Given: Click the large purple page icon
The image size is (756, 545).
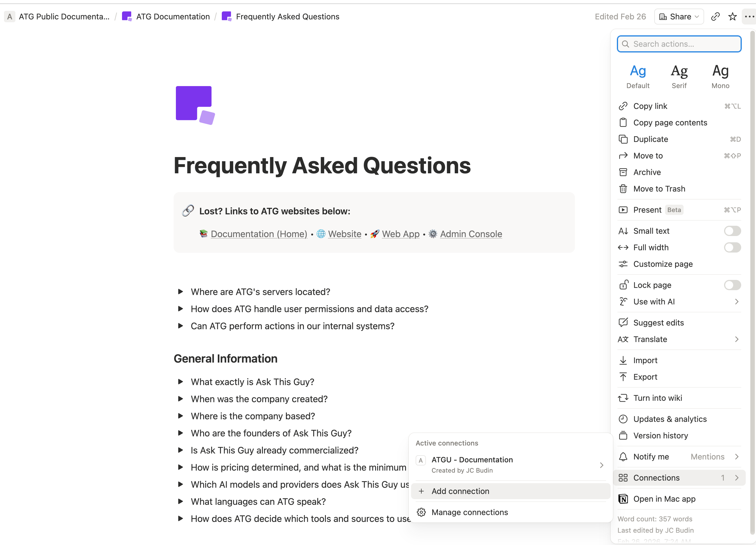Looking at the screenshot, I should point(195,105).
